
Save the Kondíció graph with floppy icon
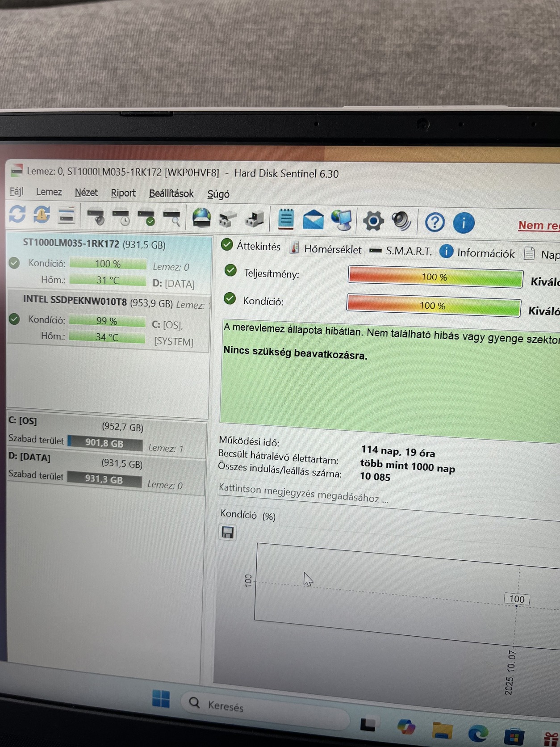[x=228, y=533]
